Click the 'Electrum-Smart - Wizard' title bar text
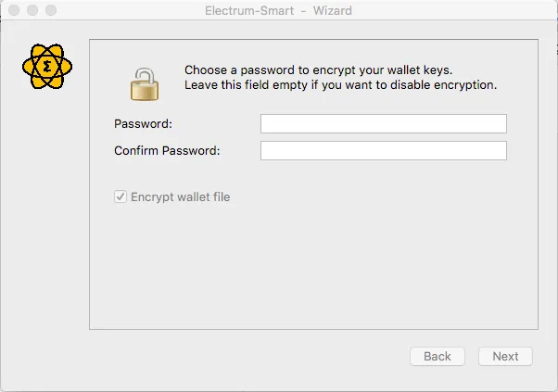This screenshot has height=392, width=558. point(278,11)
